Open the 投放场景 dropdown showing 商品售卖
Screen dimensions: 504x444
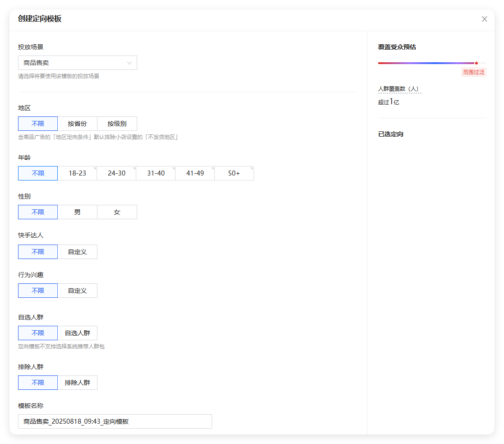click(77, 62)
